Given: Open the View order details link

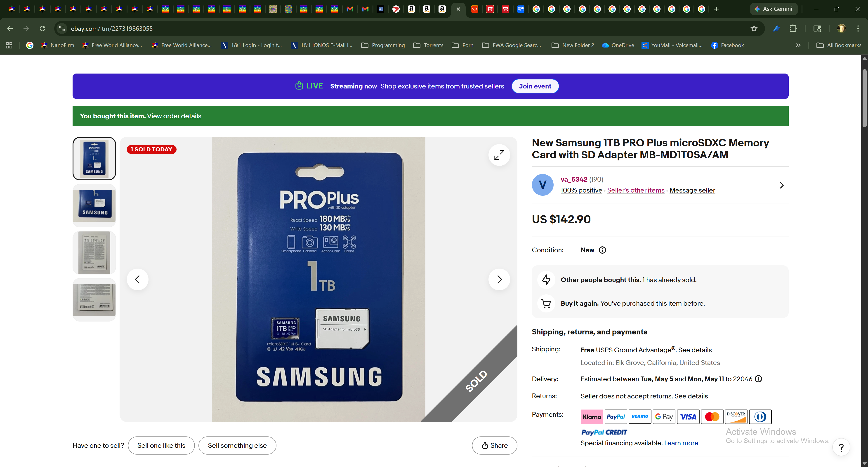Looking at the screenshot, I should tap(174, 116).
